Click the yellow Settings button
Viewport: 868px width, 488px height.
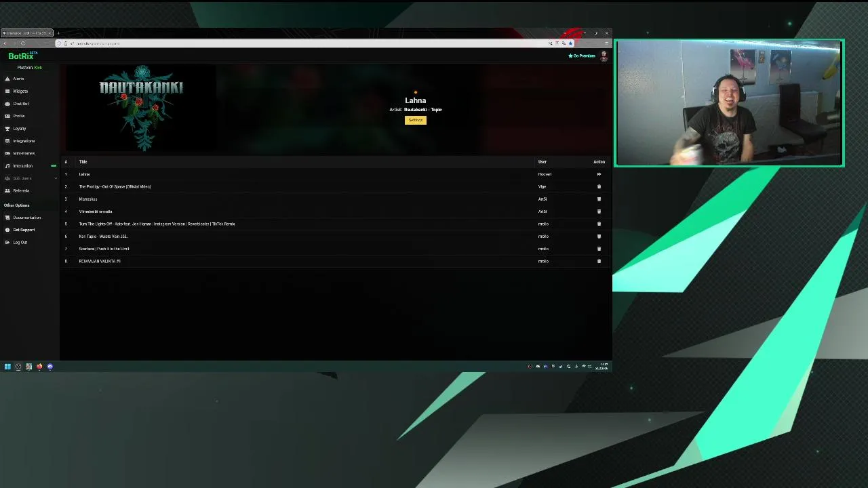[x=416, y=120]
